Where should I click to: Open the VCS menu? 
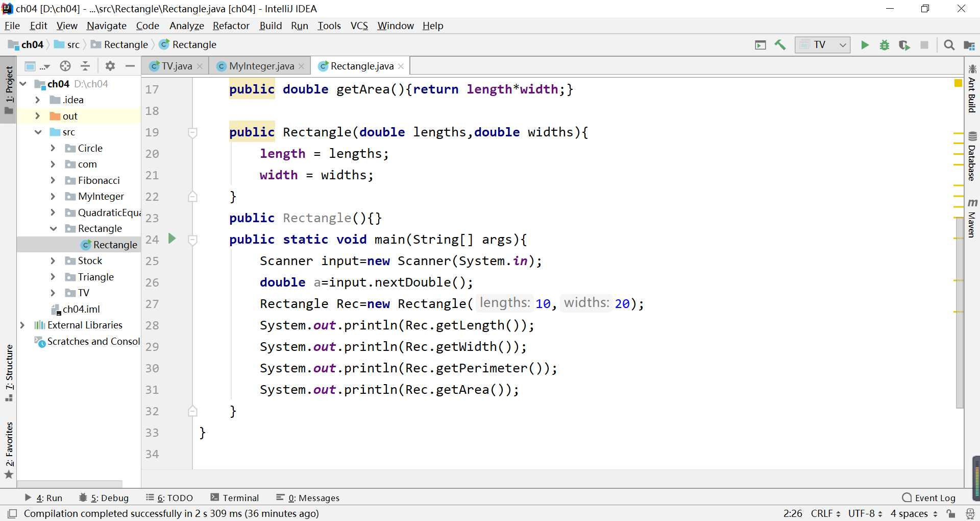point(359,26)
